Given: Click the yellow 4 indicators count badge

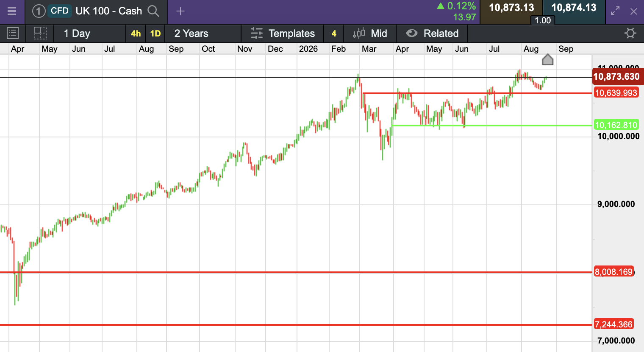Looking at the screenshot, I should click(334, 34).
